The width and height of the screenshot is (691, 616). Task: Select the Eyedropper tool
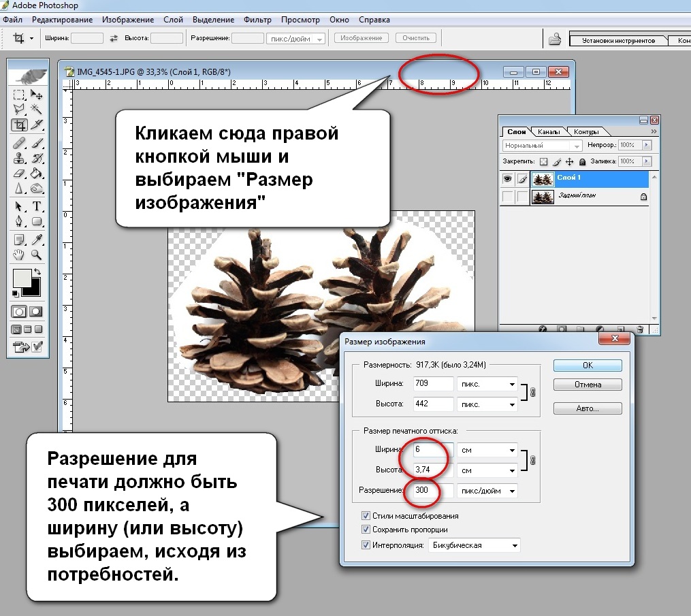click(x=37, y=240)
